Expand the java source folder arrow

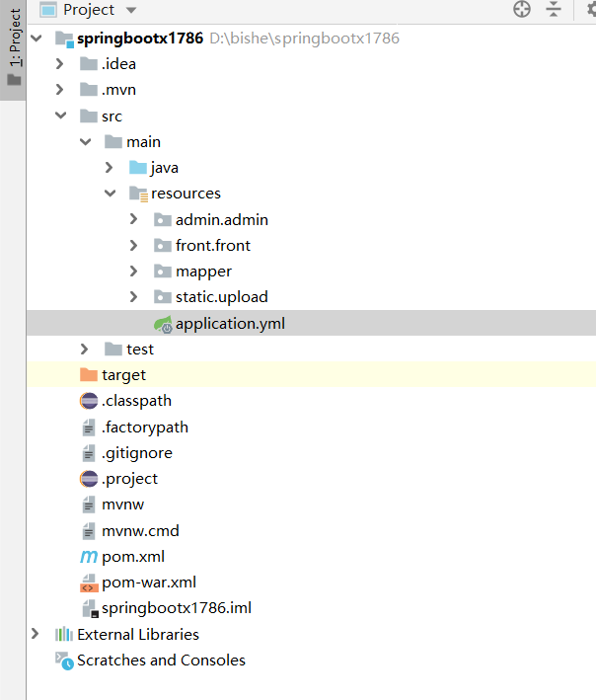point(110,168)
